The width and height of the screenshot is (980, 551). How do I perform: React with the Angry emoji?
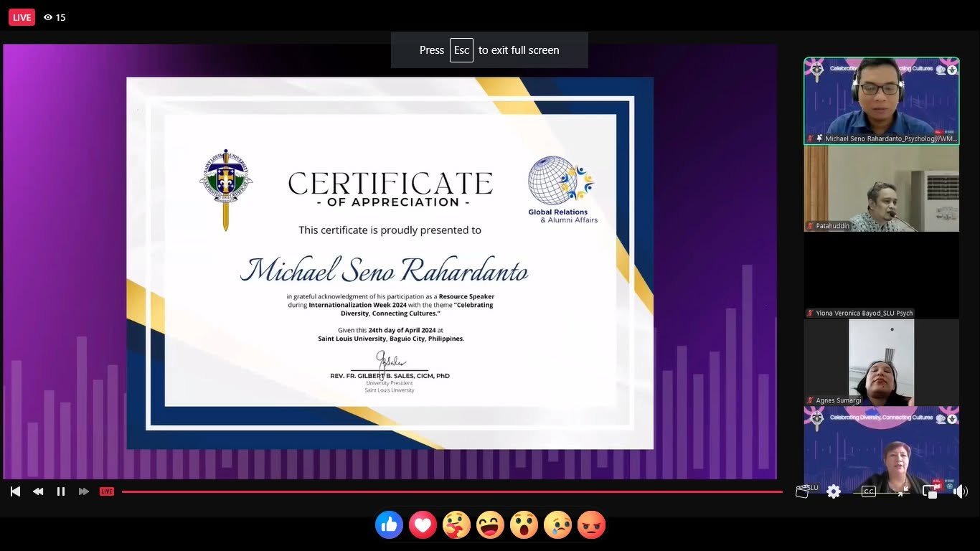(x=591, y=525)
